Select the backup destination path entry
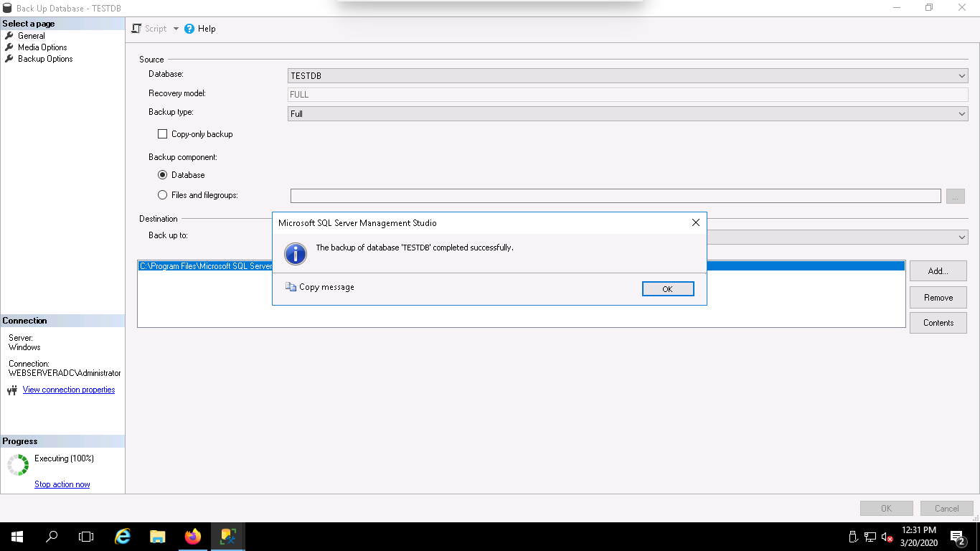The image size is (980, 551). (x=206, y=266)
